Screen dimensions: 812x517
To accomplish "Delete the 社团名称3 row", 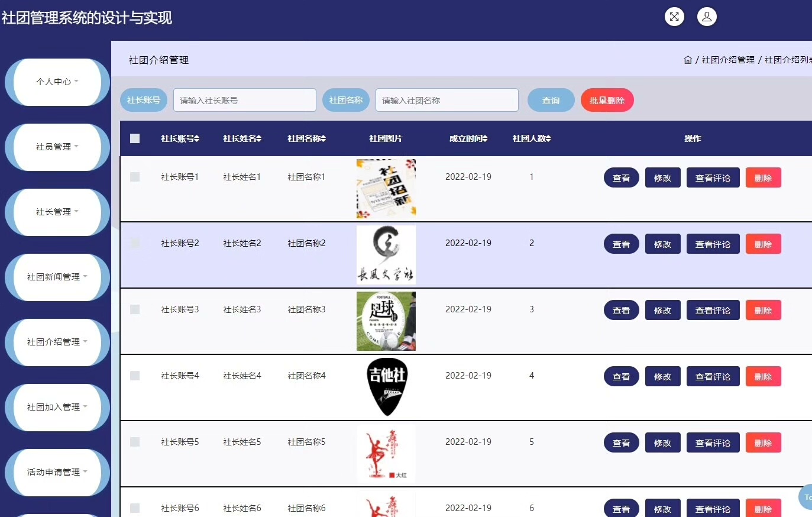I will [x=764, y=311].
